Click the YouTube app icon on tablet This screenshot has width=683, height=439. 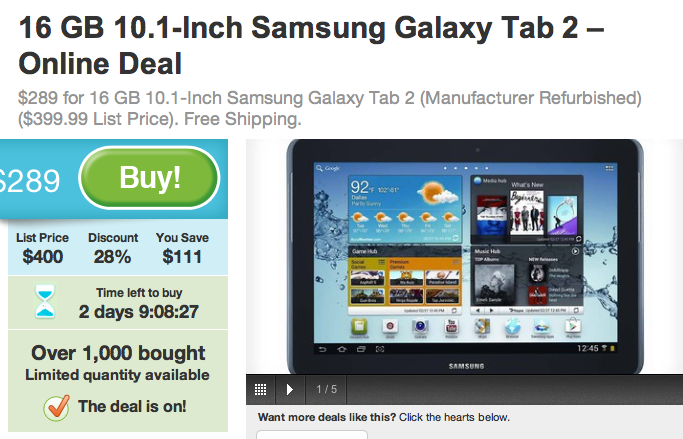[451, 327]
